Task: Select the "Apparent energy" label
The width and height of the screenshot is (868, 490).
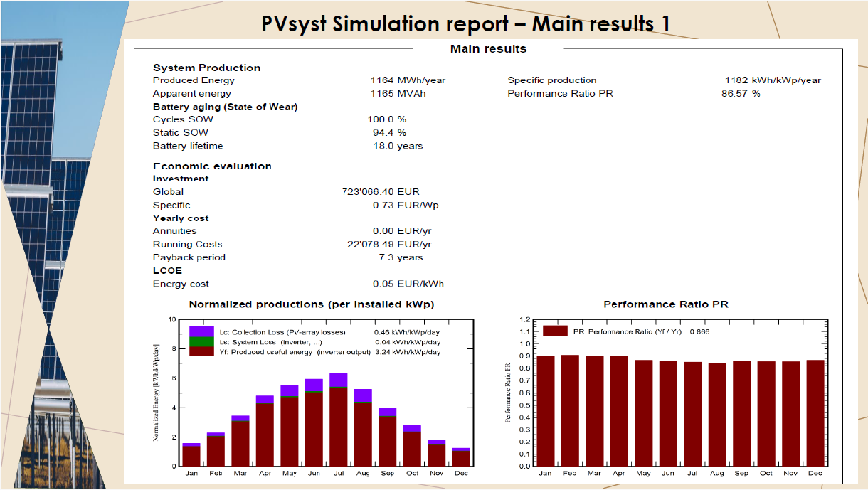Action: click(191, 93)
